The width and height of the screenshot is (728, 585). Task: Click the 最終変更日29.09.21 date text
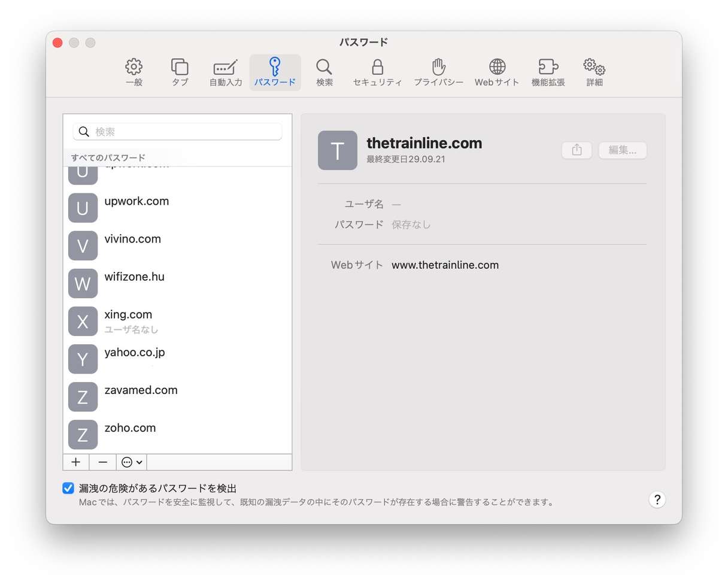406,160
